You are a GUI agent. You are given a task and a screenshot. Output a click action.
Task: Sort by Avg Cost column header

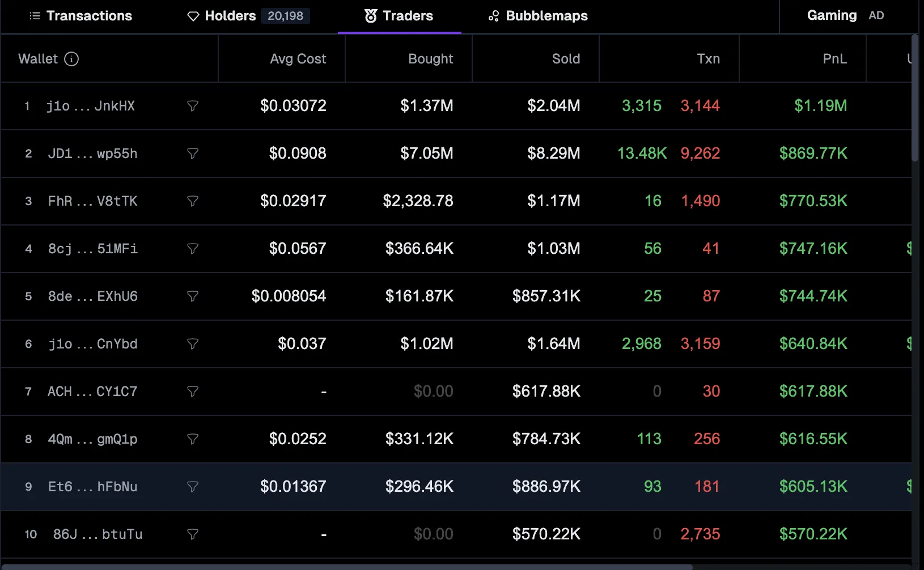[298, 59]
